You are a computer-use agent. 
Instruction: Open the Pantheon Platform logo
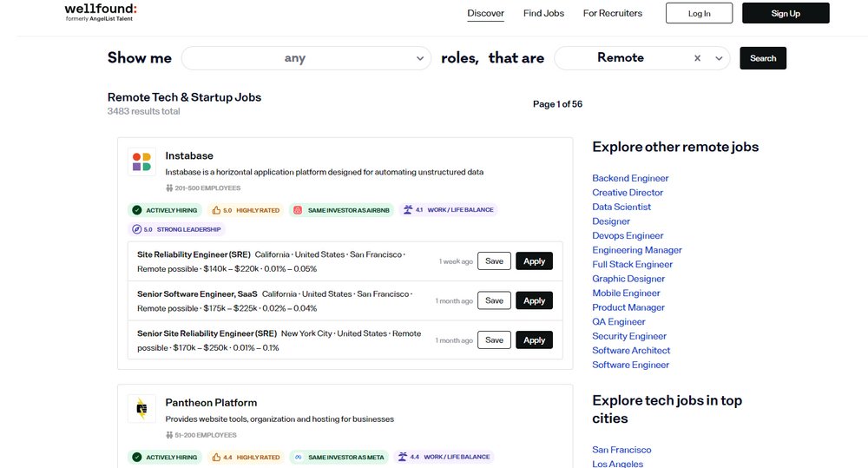(141, 409)
